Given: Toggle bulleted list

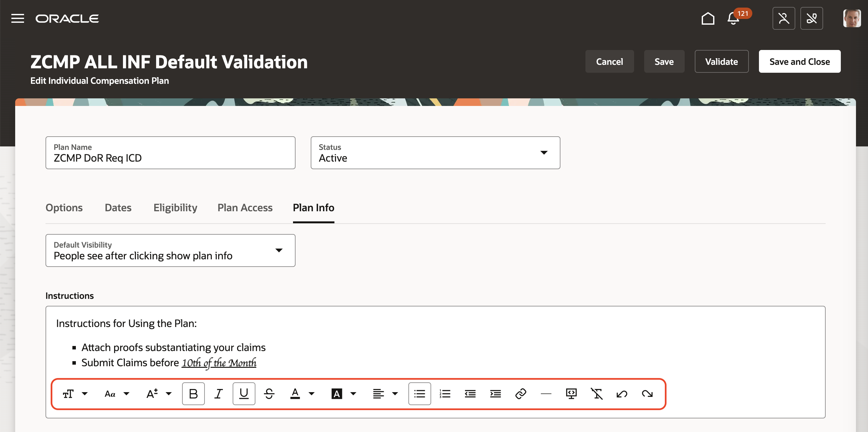Looking at the screenshot, I should click(419, 393).
